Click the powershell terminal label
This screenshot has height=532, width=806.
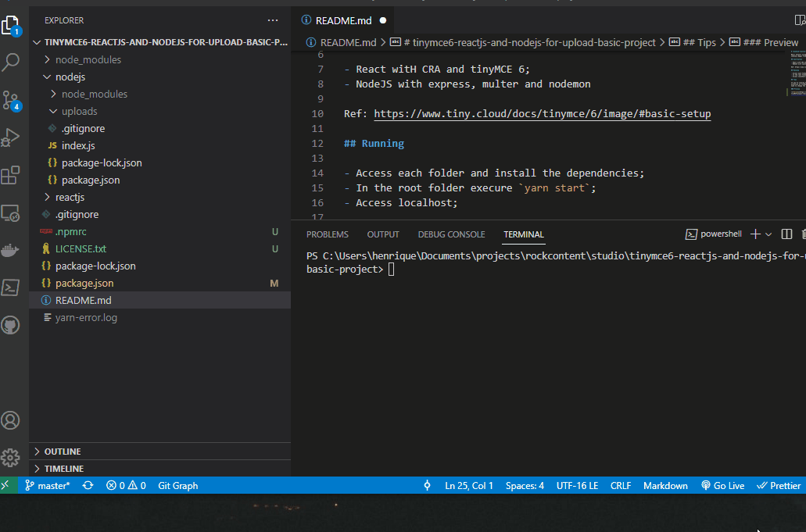[x=714, y=234]
